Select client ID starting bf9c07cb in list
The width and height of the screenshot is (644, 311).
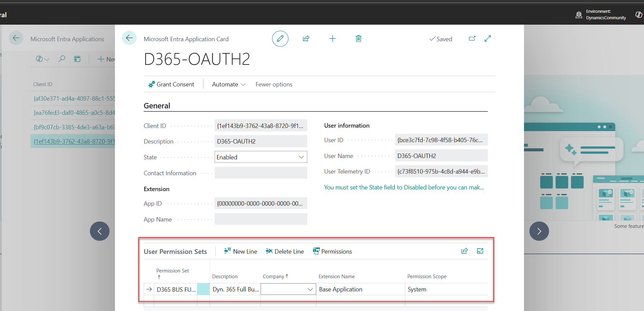pyautogui.click(x=74, y=127)
